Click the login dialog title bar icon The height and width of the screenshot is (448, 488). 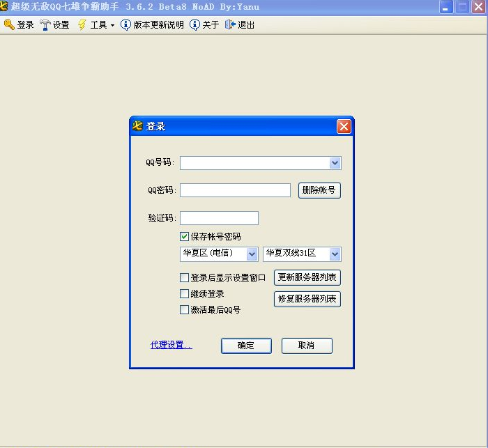pos(137,126)
